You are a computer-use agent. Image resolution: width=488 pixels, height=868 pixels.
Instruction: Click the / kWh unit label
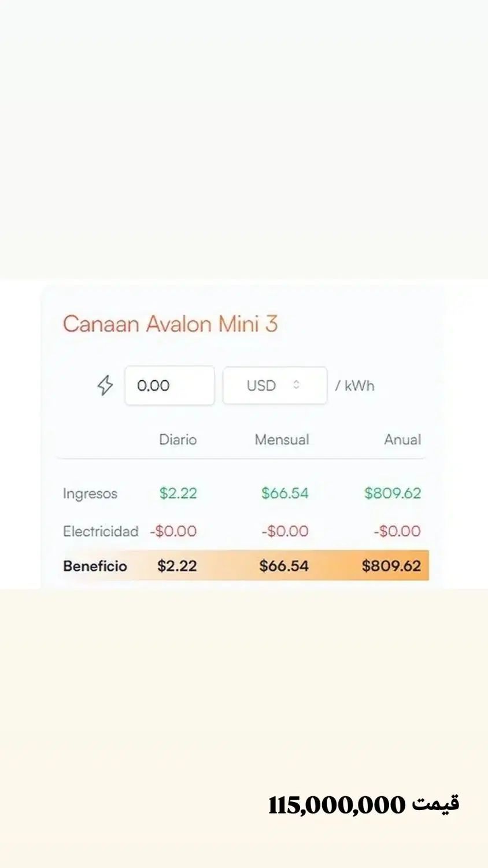(355, 385)
